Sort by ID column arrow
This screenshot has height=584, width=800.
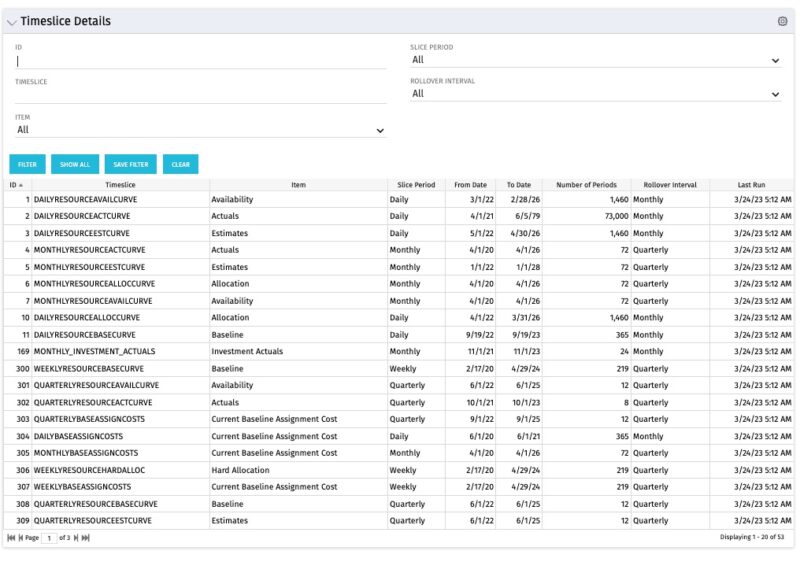[x=21, y=185]
